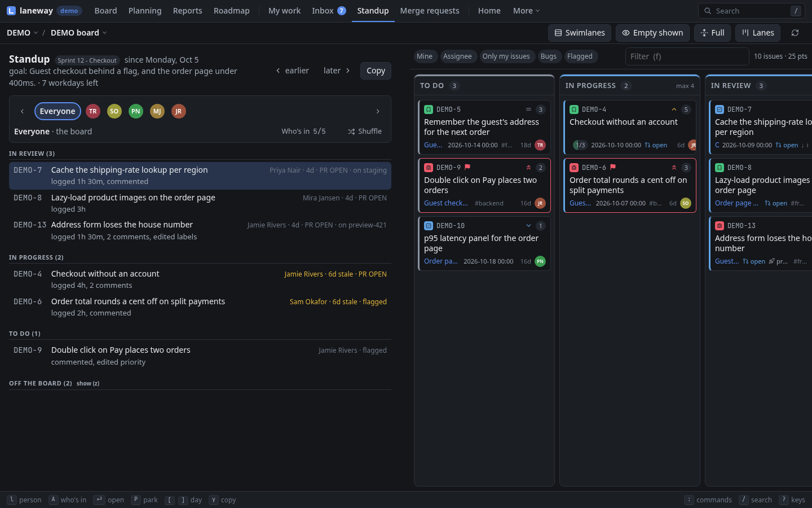Click red flag on DEMO-6 card
812x508 pixels.
[613, 167]
